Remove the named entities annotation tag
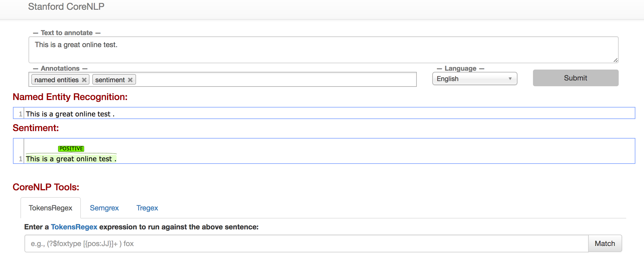Screen dimensions: 644x259 click(84, 80)
